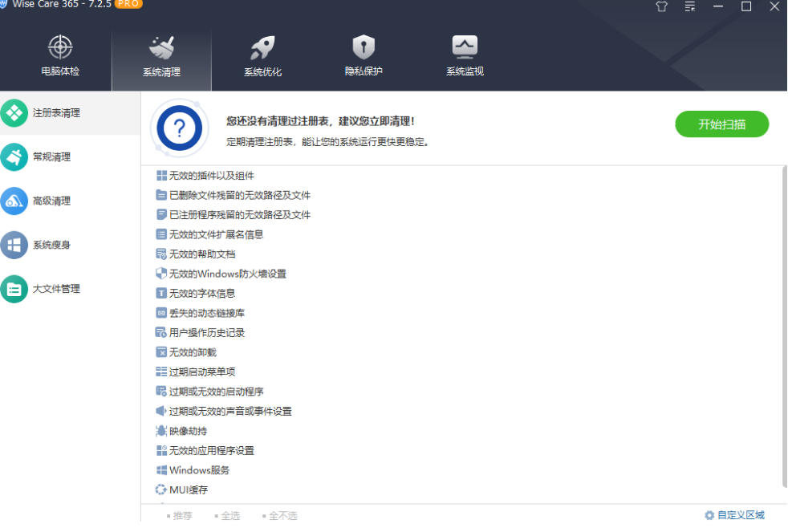Screen dimensions: 788x532
Task: Open 大文件管理 in the sidebar
Action: (x=70, y=289)
